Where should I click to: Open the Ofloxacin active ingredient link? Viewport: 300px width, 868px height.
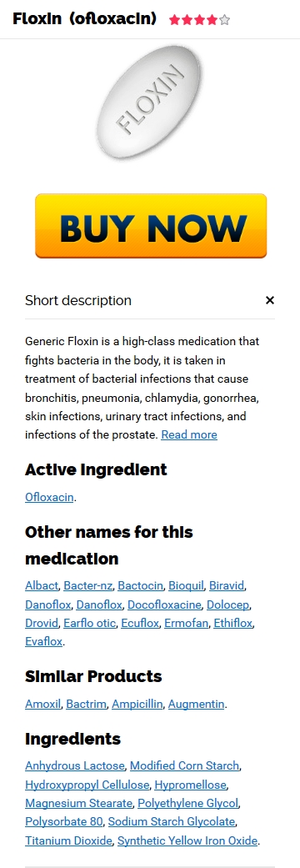[49, 497]
